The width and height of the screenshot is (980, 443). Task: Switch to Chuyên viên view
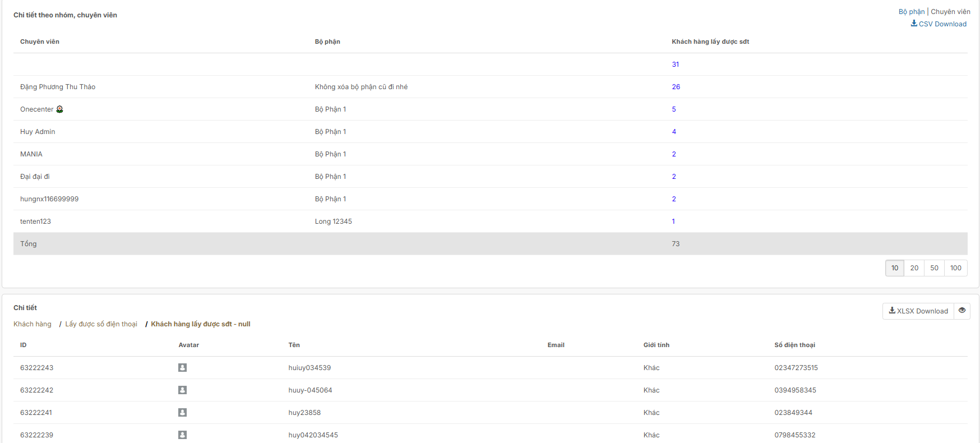tap(950, 12)
